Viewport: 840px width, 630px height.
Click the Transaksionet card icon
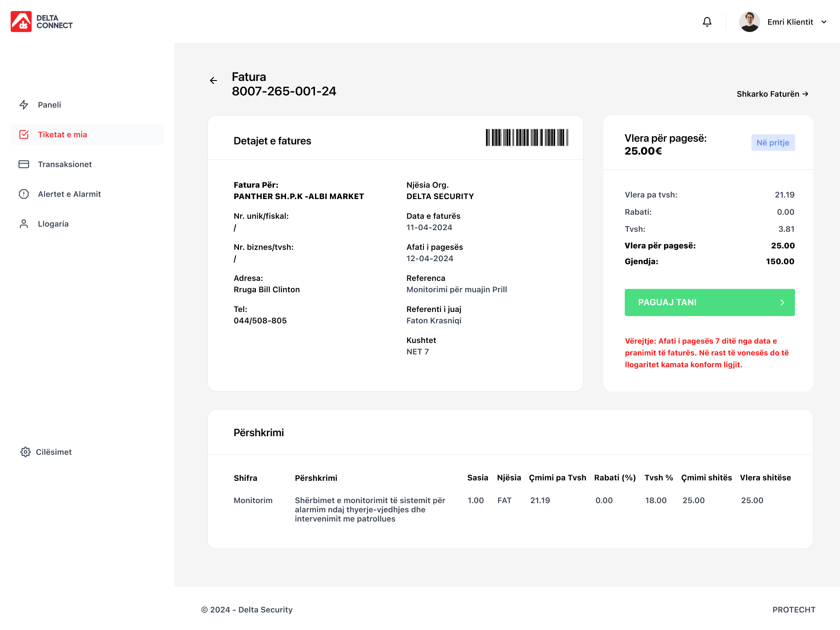pyautogui.click(x=24, y=164)
